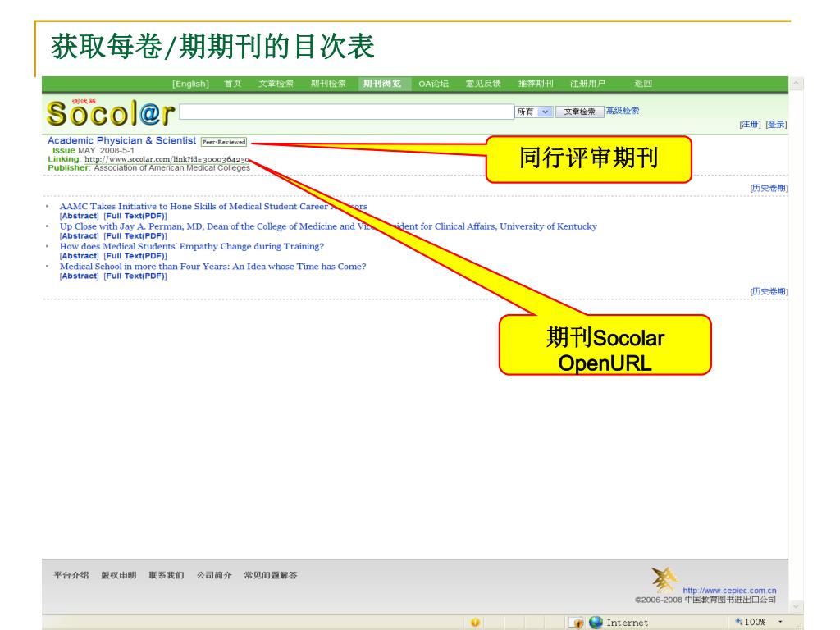Open article AAMC Takes Initiative to Hone Skills

213,206
